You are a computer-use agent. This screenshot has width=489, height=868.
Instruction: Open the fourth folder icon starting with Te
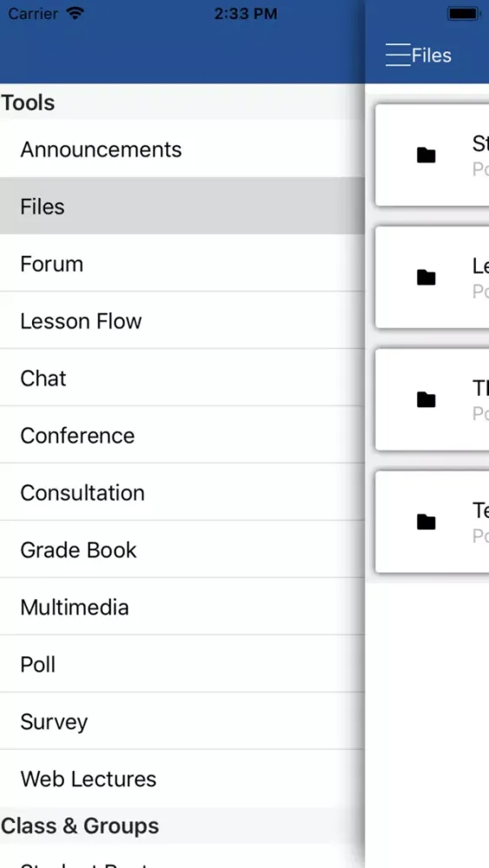[426, 522]
